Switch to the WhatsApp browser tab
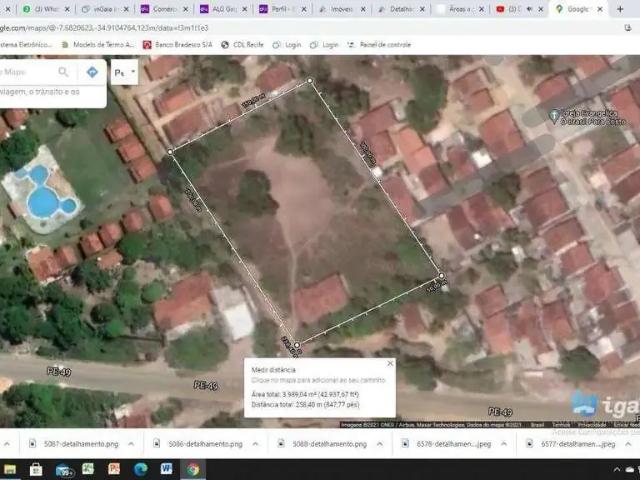 (40, 9)
